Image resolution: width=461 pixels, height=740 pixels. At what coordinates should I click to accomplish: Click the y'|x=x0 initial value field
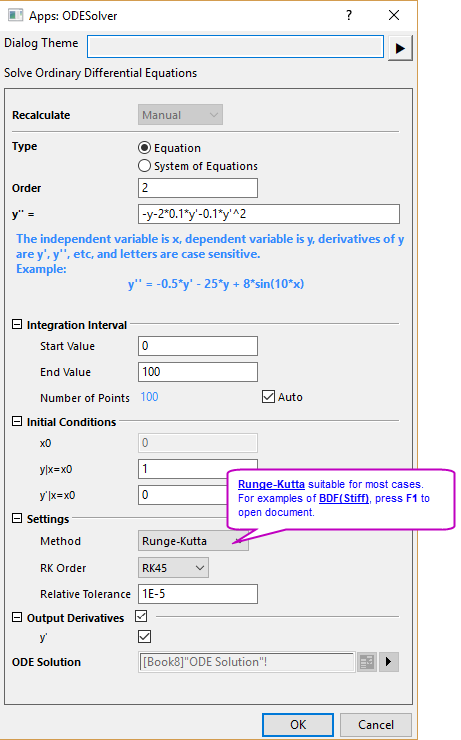(x=183, y=495)
